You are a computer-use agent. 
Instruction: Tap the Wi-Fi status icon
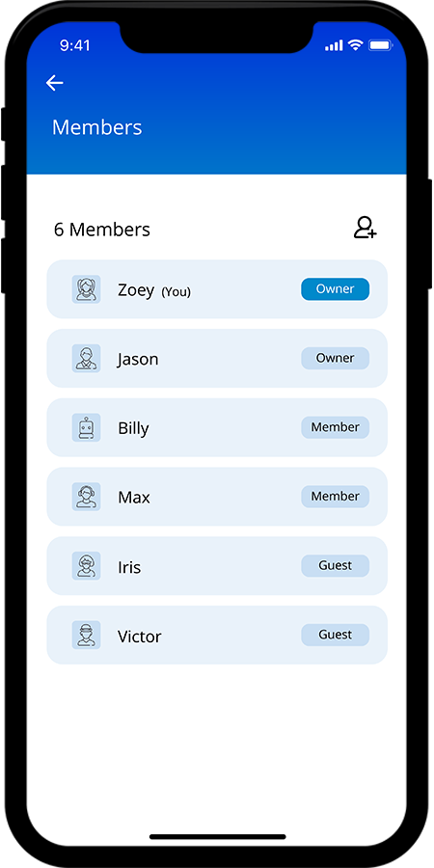355,45
